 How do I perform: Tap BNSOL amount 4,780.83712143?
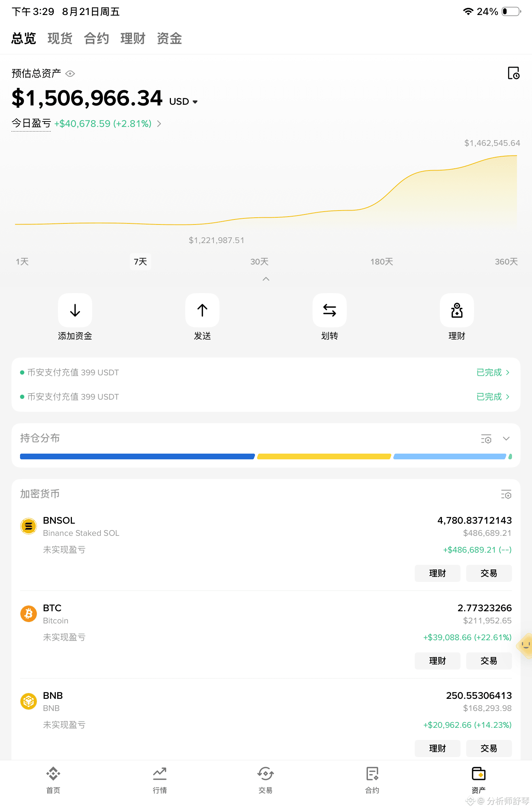pyautogui.click(x=474, y=520)
